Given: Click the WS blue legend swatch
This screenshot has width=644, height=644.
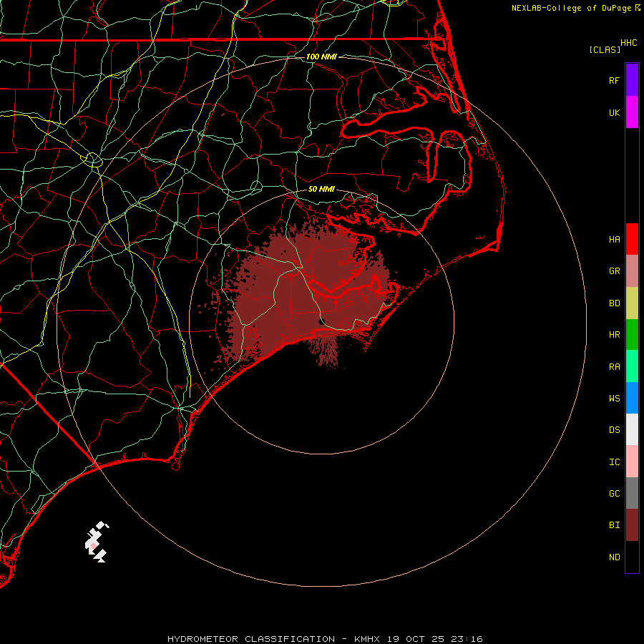Looking at the screenshot, I should click(x=632, y=398).
